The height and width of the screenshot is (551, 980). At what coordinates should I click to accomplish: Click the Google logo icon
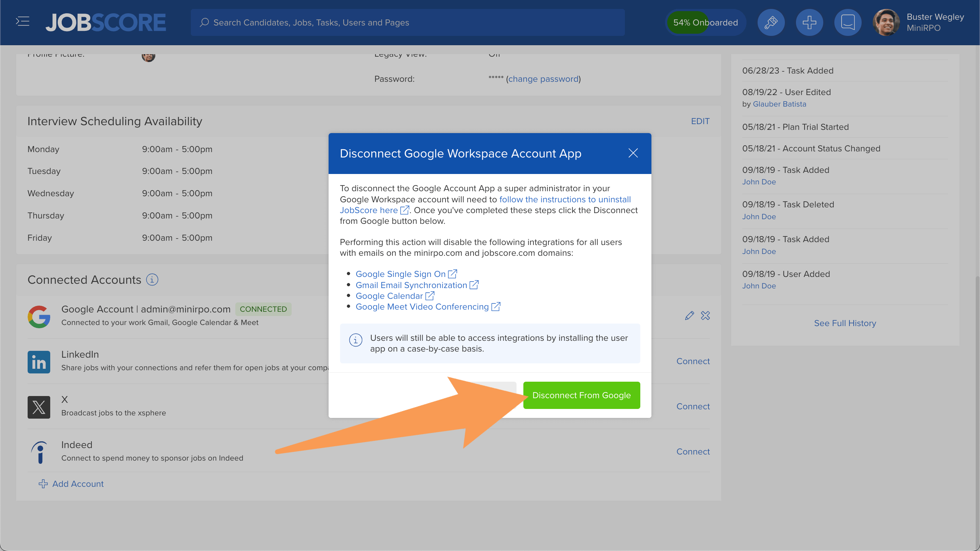tap(39, 316)
